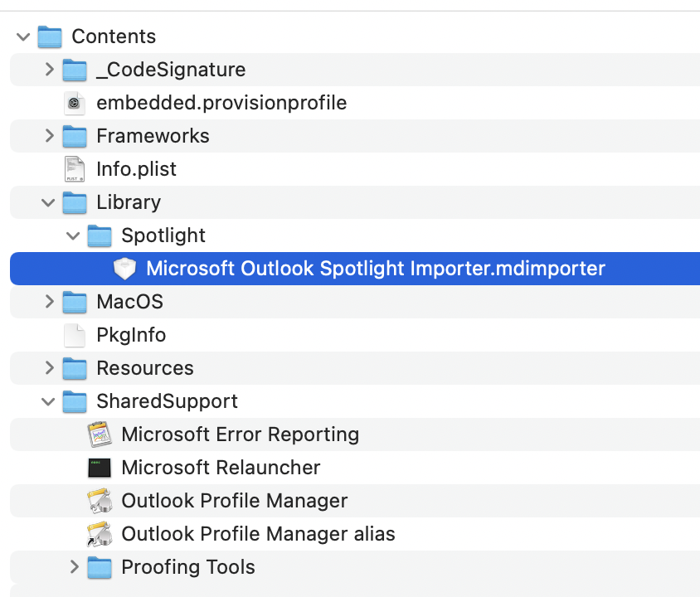The height and width of the screenshot is (597, 700).
Task: Click the Spotlight Importer shield icon
Action: (124, 269)
